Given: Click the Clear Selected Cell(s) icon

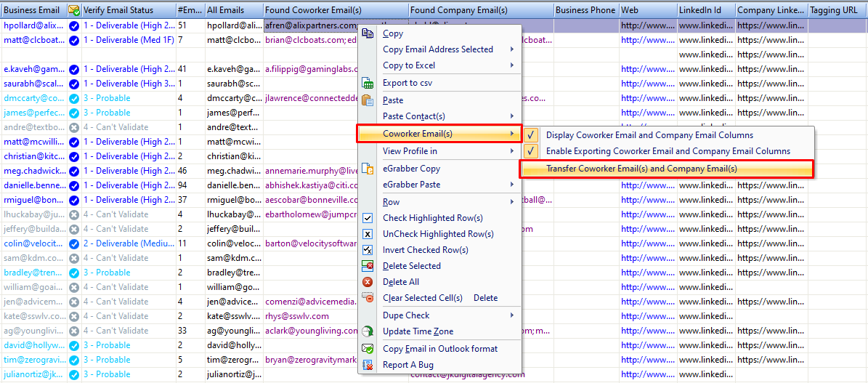Looking at the screenshot, I should 368,298.
